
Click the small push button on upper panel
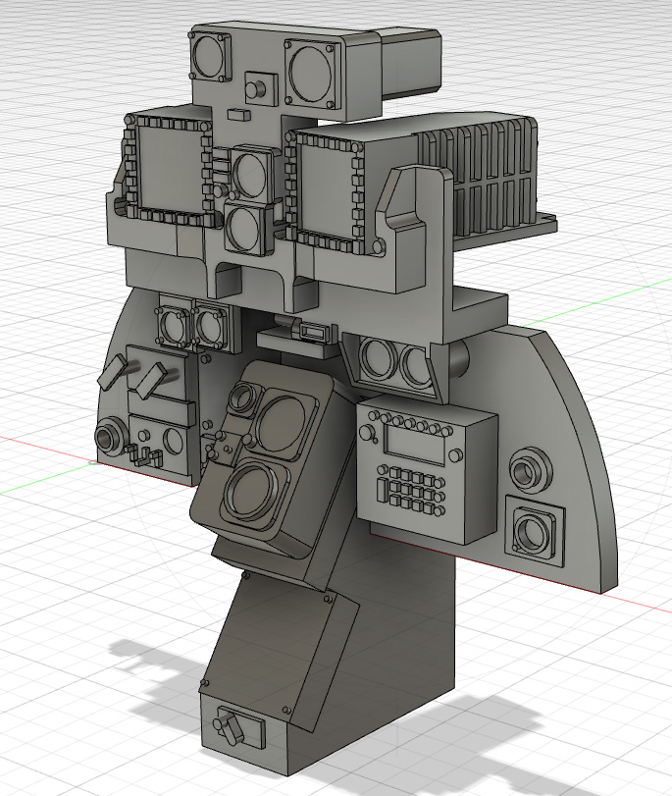(257, 88)
